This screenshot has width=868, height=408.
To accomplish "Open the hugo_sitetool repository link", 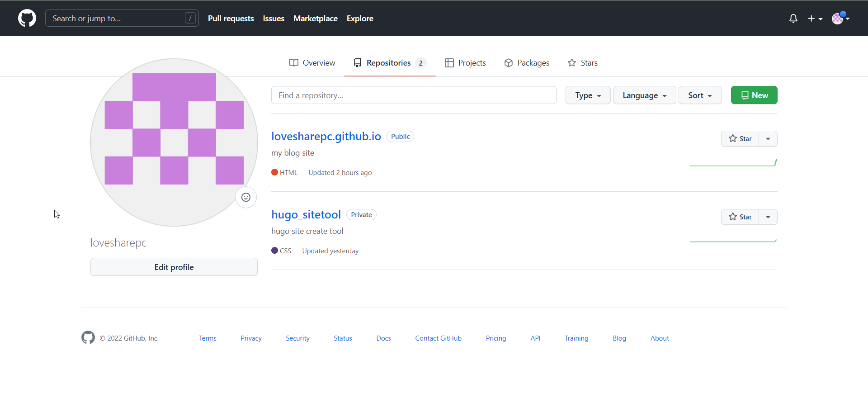I will (306, 214).
